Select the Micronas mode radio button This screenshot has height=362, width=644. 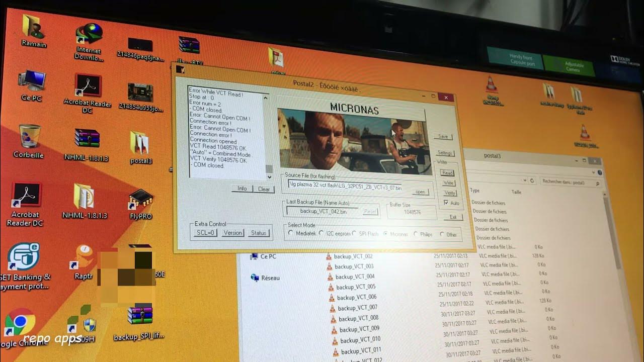pos(386,234)
